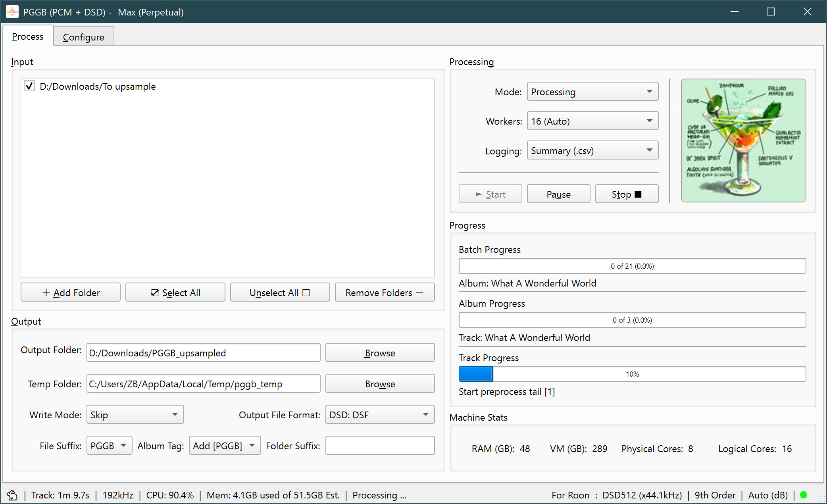Open the Album Tag dropdown showing Add PGGB

(225, 446)
